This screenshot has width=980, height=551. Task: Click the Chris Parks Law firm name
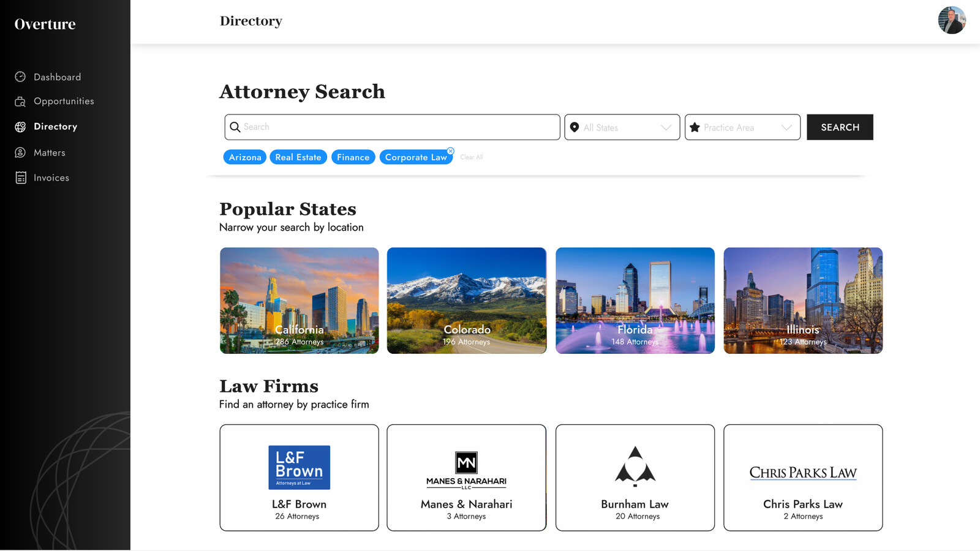[803, 504]
